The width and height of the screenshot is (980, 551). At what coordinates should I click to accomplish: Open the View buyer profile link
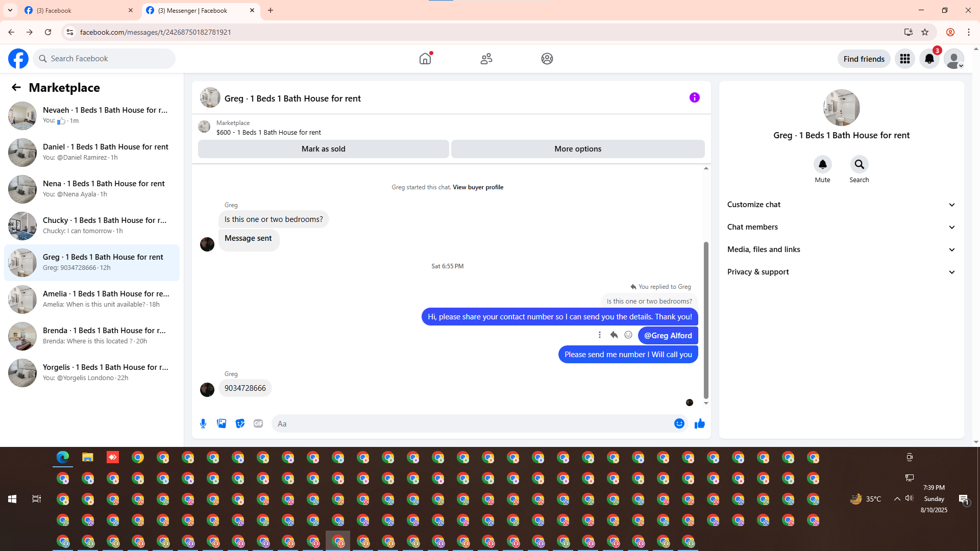(x=478, y=187)
